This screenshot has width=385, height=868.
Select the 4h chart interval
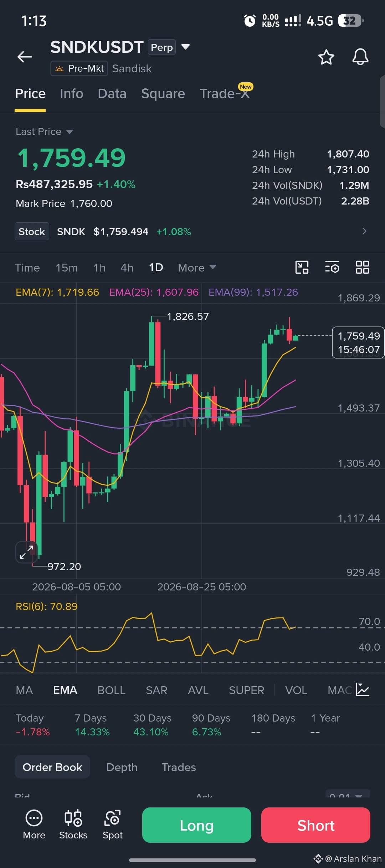point(127,268)
